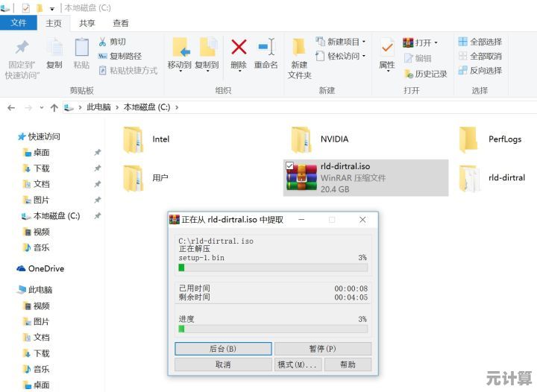Click the Cancel (取消) extraction button
This screenshot has width=537, height=392.
tap(222, 364)
